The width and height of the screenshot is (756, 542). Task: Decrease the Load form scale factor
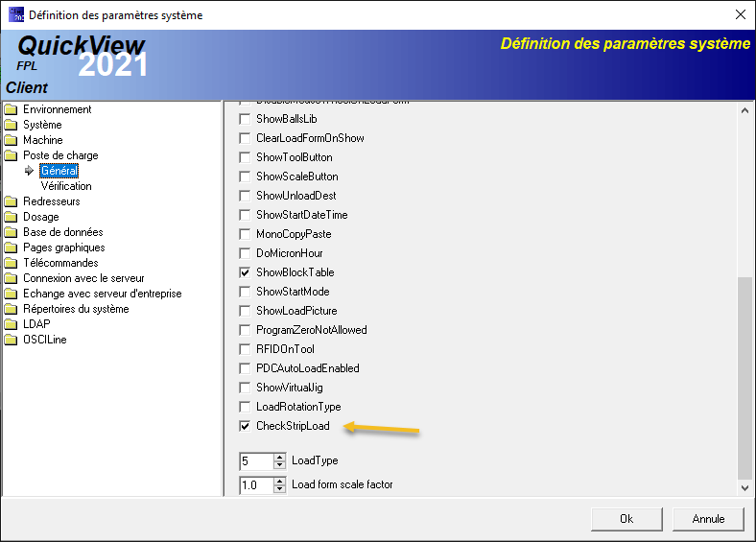[x=279, y=489]
